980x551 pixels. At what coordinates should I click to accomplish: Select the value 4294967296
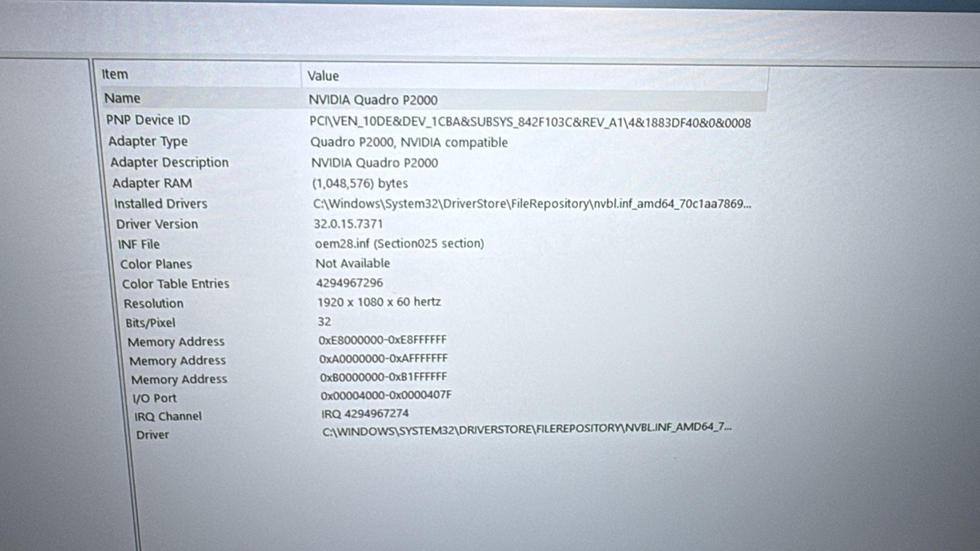350,283
